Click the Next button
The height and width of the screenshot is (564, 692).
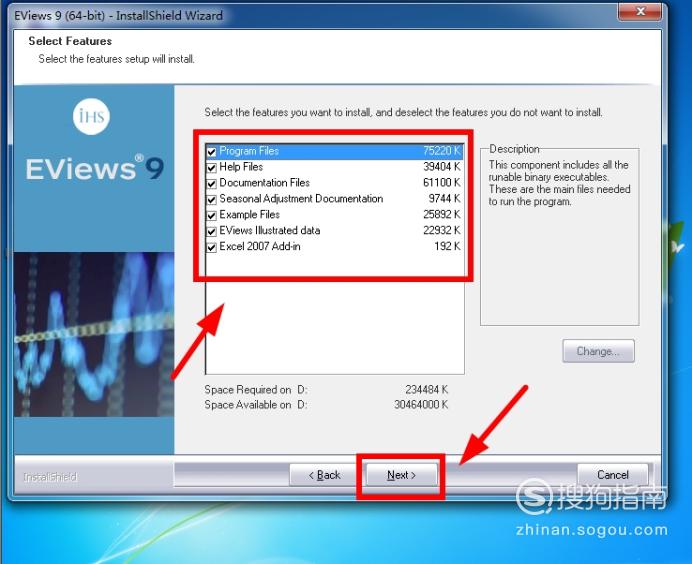[401, 475]
